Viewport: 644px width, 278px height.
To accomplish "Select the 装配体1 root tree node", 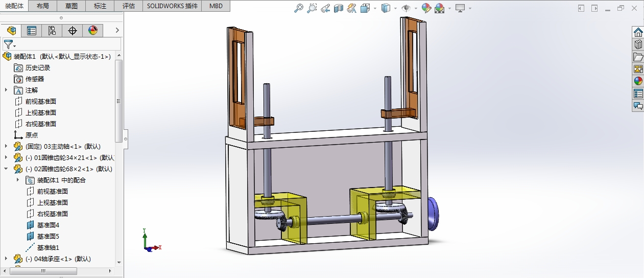I will 57,56.
